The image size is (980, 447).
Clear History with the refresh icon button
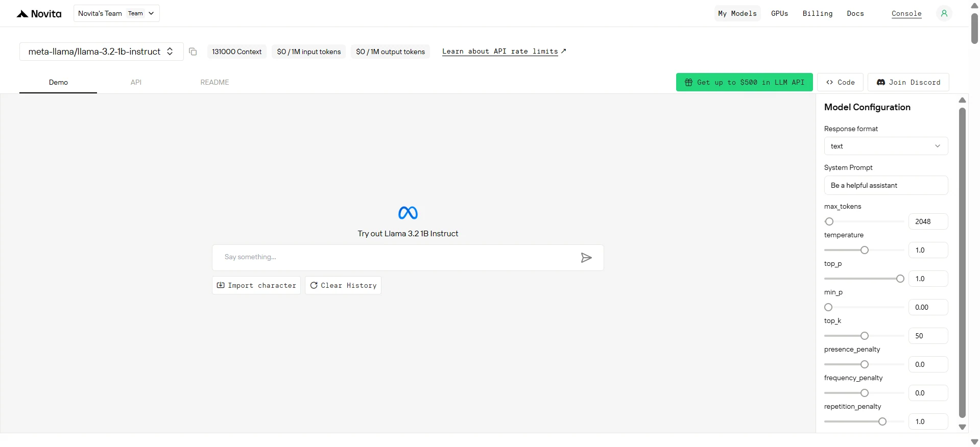click(343, 285)
